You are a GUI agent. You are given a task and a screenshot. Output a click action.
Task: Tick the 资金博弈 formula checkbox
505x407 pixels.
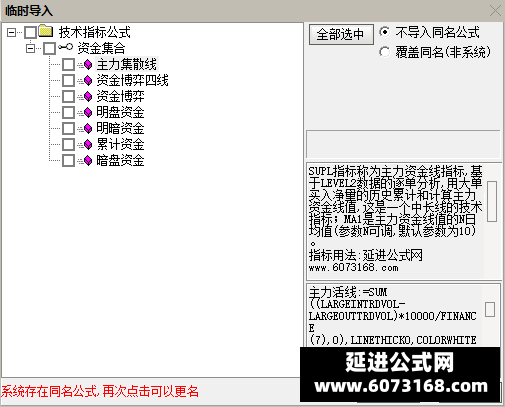(68, 96)
